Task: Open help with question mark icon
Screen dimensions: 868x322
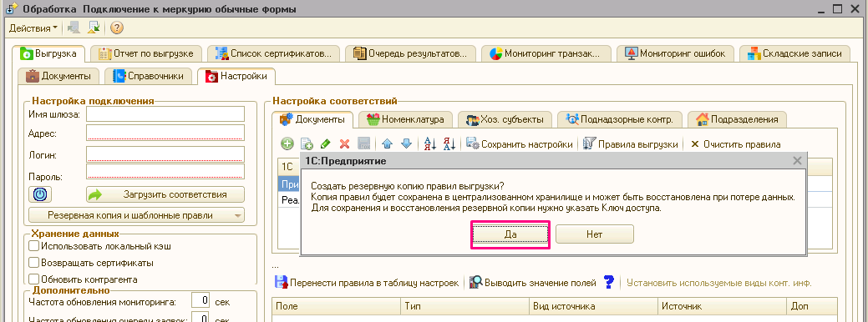Action: tap(116, 28)
